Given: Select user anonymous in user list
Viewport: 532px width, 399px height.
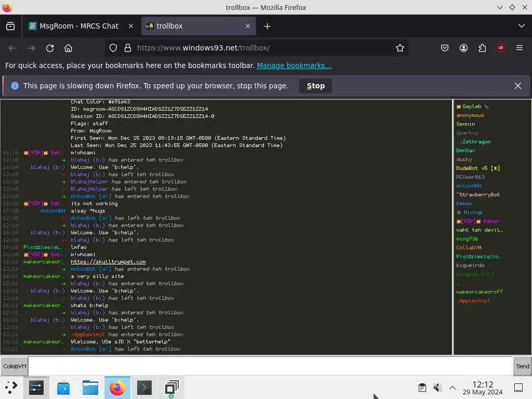Looking at the screenshot, I should click(470, 115).
